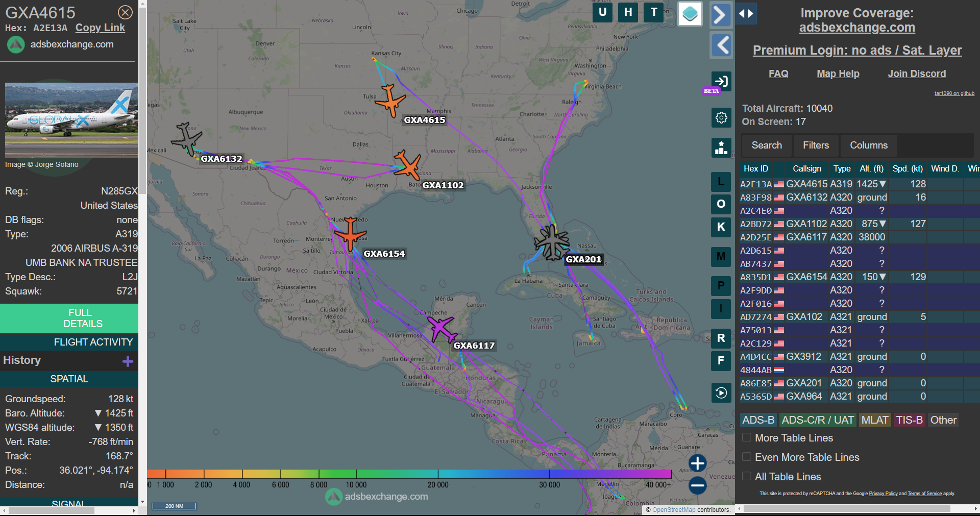This screenshot has width=980, height=516.
Task: Open the Search tab
Action: [766, 145]
